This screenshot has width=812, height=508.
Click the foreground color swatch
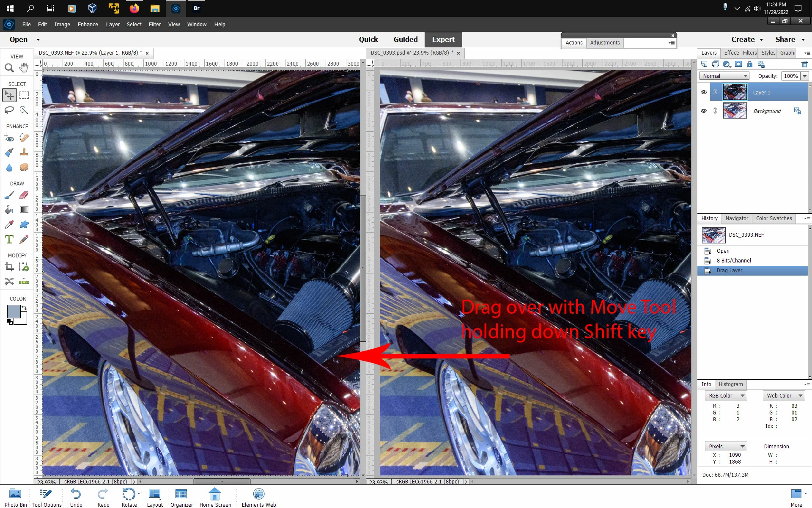pos(14,311)
